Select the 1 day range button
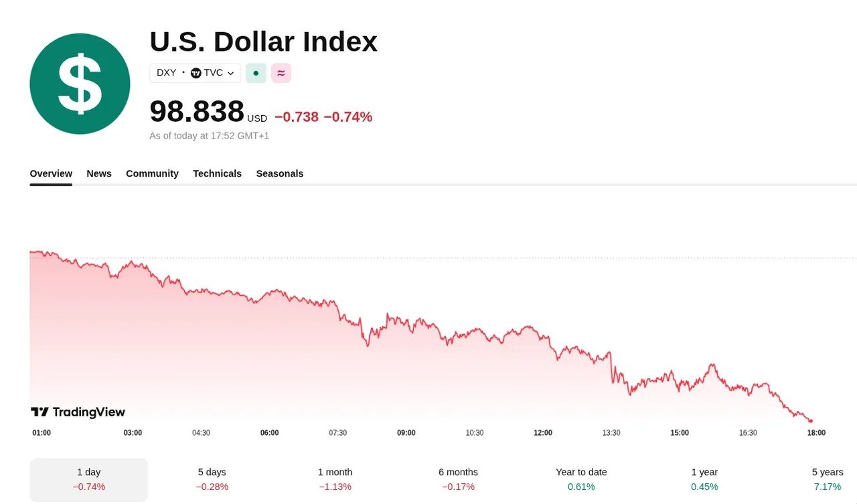Image resolution: width=857 pixels, height=504 pixels. pyautogui.click(x=89, y=479)
